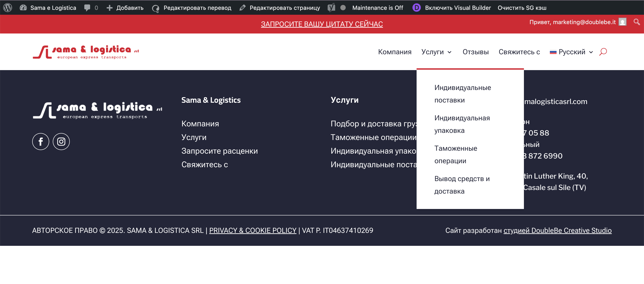
Task: Open the comments bubble icon
Action: tap(87, 8)
